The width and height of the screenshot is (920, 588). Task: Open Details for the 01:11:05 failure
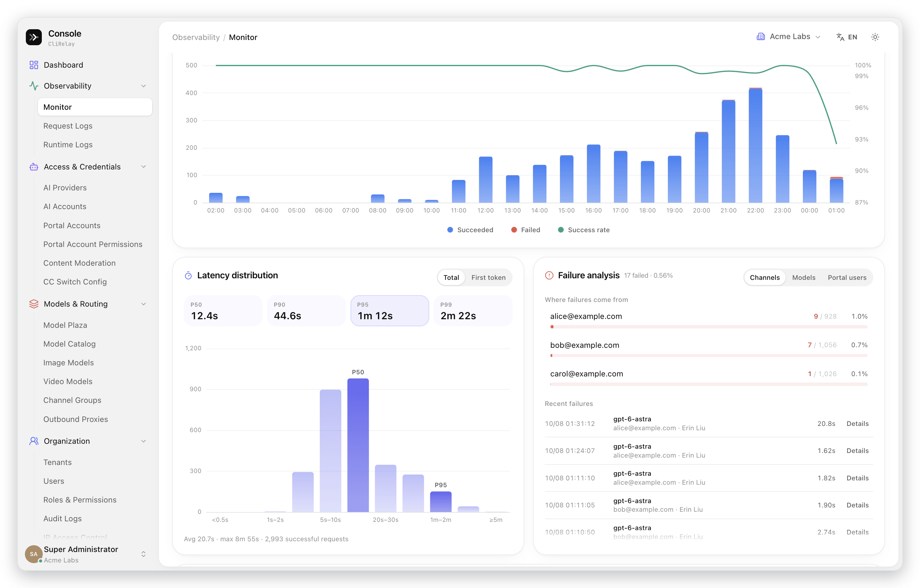(x=857, y=505)
